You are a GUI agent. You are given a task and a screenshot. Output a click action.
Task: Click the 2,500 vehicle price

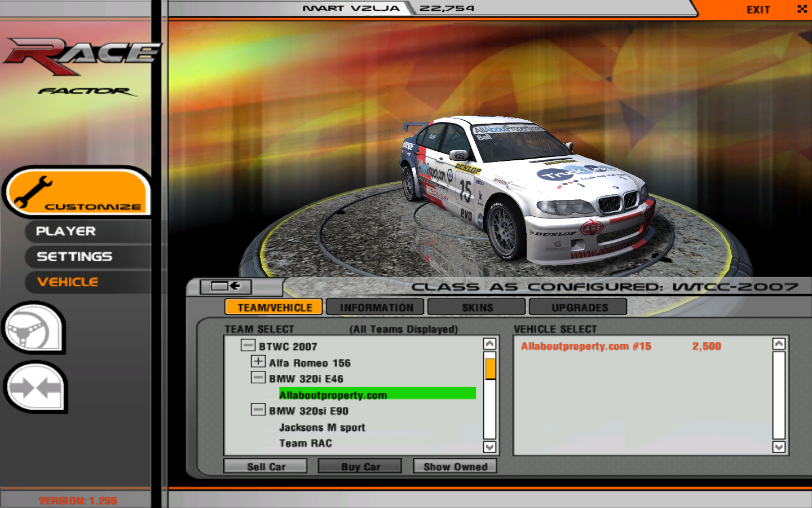coord(707,346)
